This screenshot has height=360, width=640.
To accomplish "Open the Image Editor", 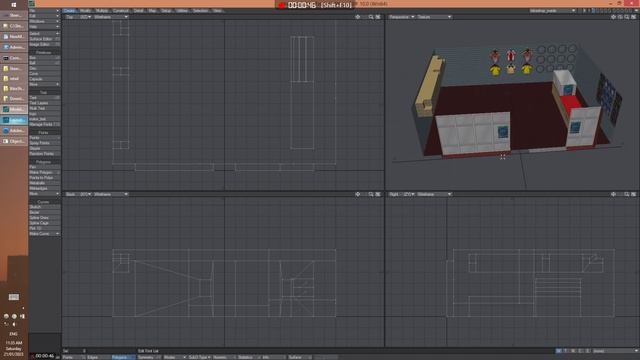I will click(x=44, y=44).
